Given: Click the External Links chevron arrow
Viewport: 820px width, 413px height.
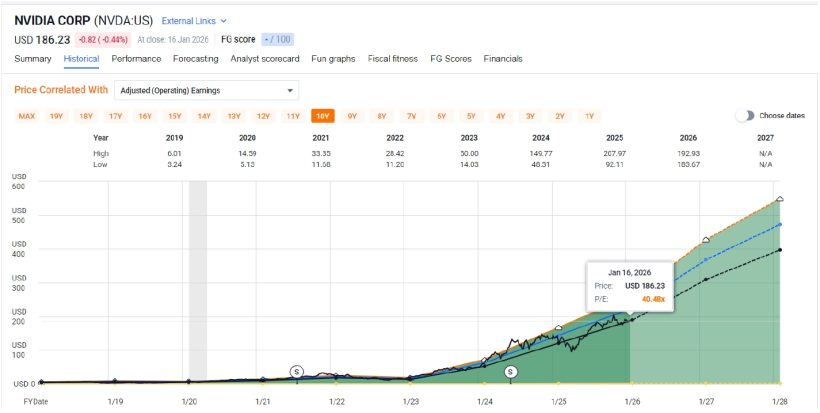Looking at the screenshot, I should pos(223,20).
